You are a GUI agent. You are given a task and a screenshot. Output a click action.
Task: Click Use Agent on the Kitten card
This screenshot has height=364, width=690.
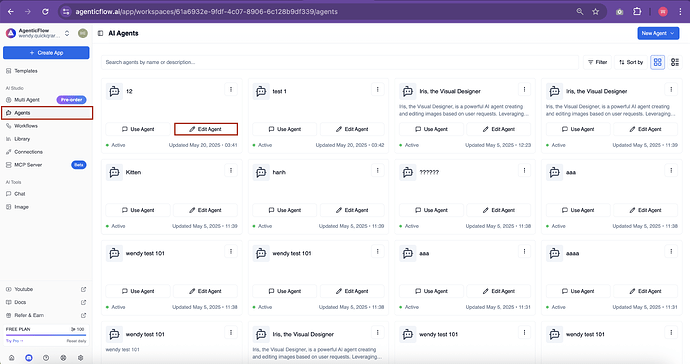pyautogui.click(x=138, y=210)
